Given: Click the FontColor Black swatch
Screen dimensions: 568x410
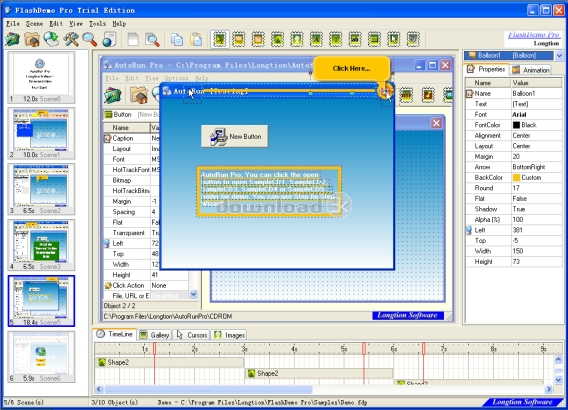Looking at the screenshot, I should click(516, 125).
